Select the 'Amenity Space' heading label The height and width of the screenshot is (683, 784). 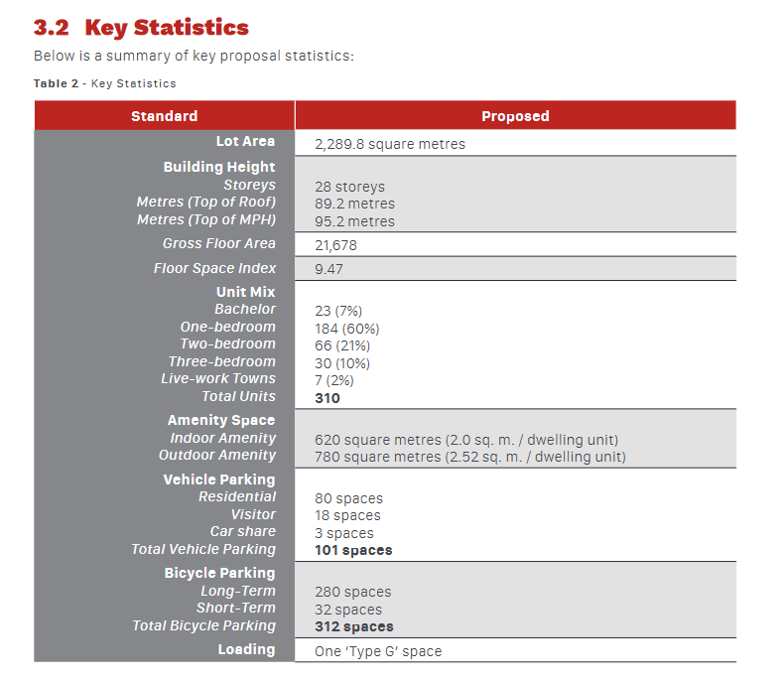tap(221, 421)
